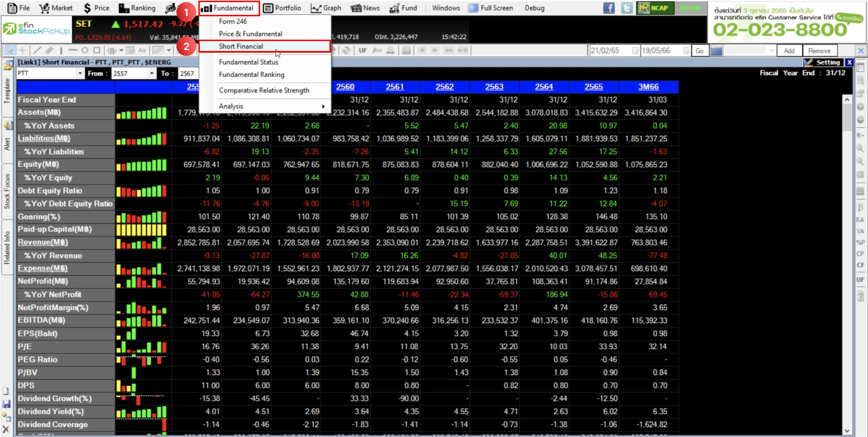This screenshot has width=868, height=437.
Task: Click the Facebook icon in the top bar
Action: click(x=609, y=8)
